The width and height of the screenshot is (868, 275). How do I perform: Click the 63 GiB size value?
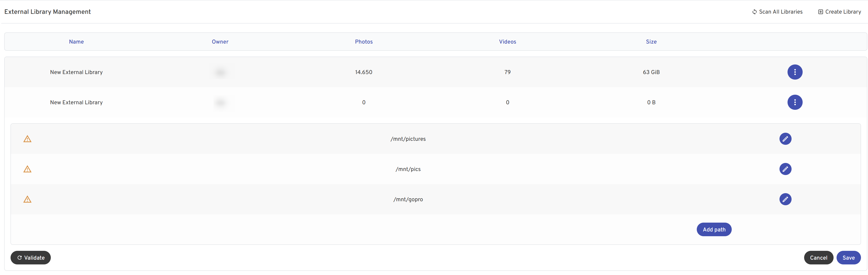651,72
